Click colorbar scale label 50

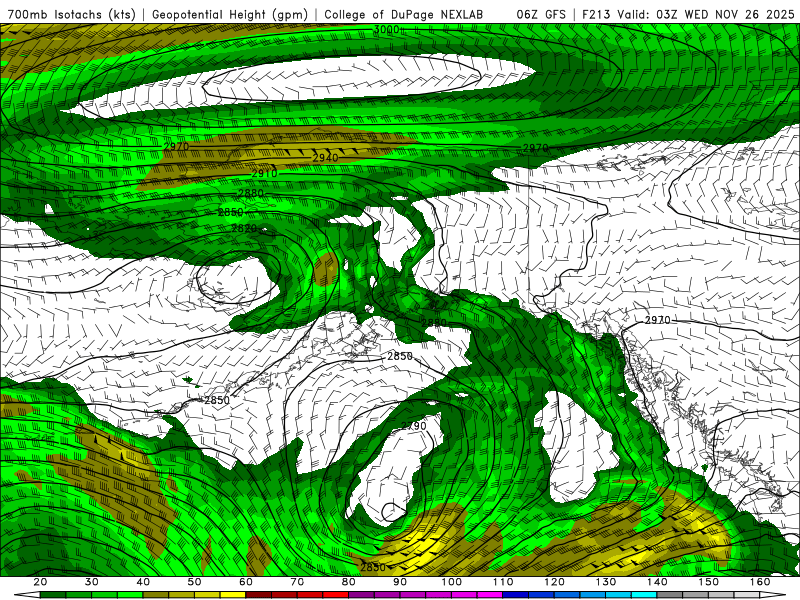(194, 582)
